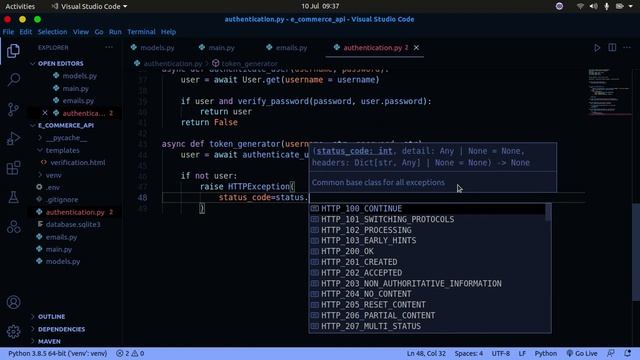
Task: Click the editor minimap
Action: click(609, 92)
